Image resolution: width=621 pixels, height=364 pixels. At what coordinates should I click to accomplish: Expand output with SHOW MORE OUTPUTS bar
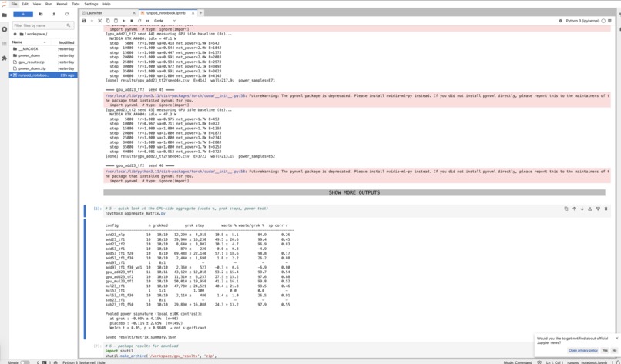click(x=354, y=192)
